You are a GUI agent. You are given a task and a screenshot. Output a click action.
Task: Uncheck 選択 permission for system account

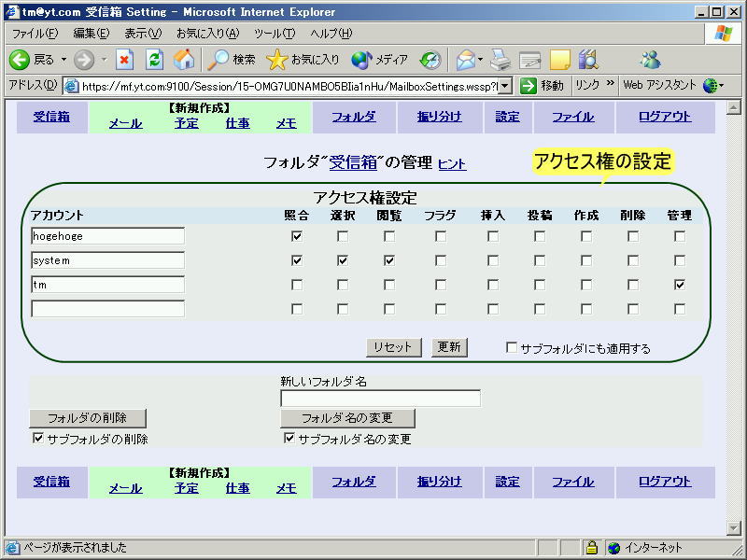pos(343,260)
